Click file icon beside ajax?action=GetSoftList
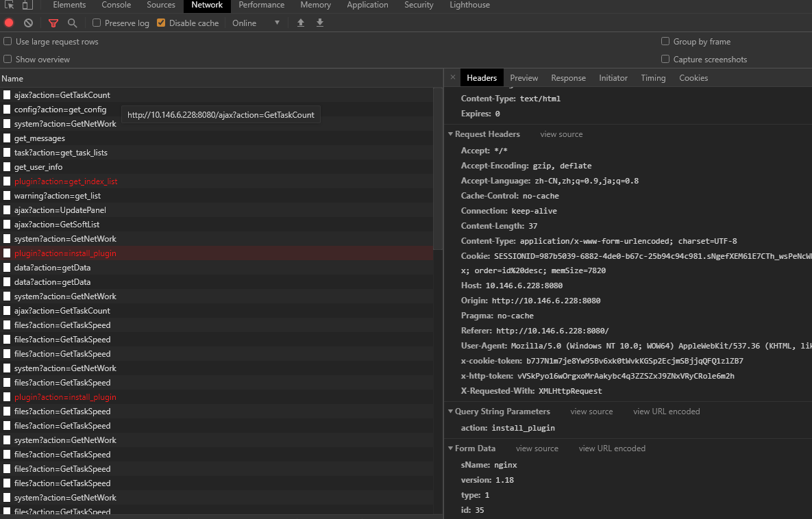The height and width of the screenshot is (519, 812). tap(7, 225)
